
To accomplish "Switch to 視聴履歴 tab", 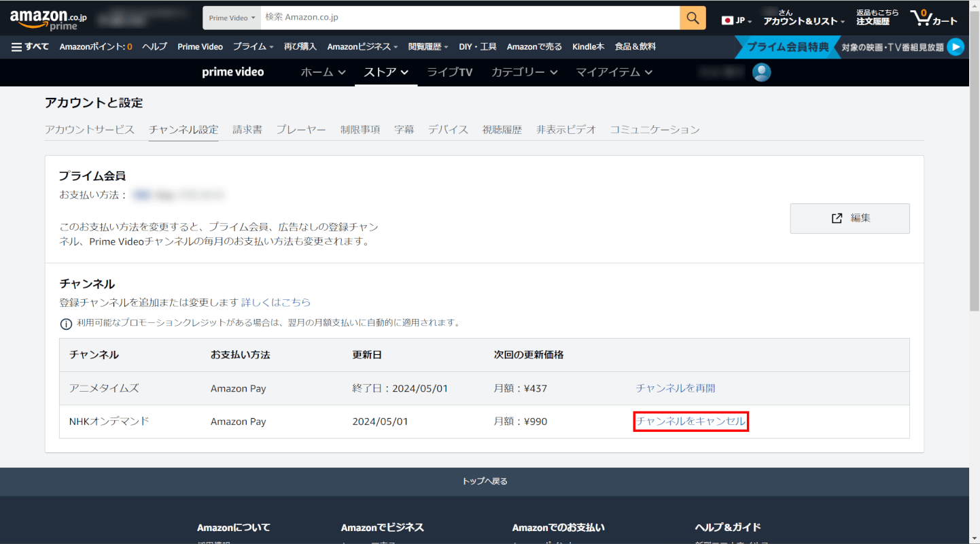I will pos(502,130).
